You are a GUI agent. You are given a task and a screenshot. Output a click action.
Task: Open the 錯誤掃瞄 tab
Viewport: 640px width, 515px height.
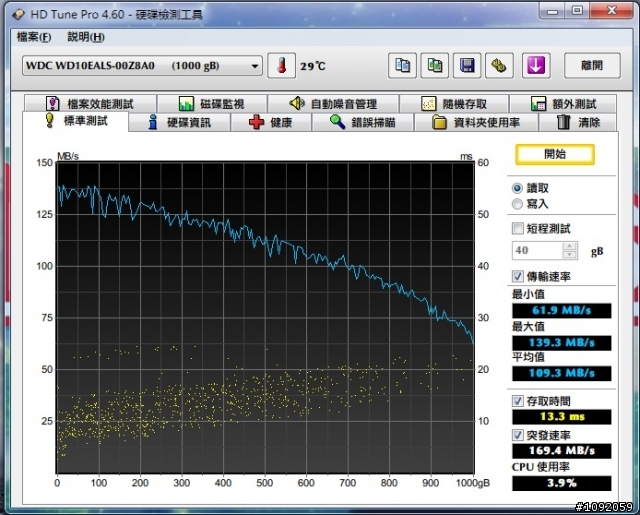tap(363, 122)
